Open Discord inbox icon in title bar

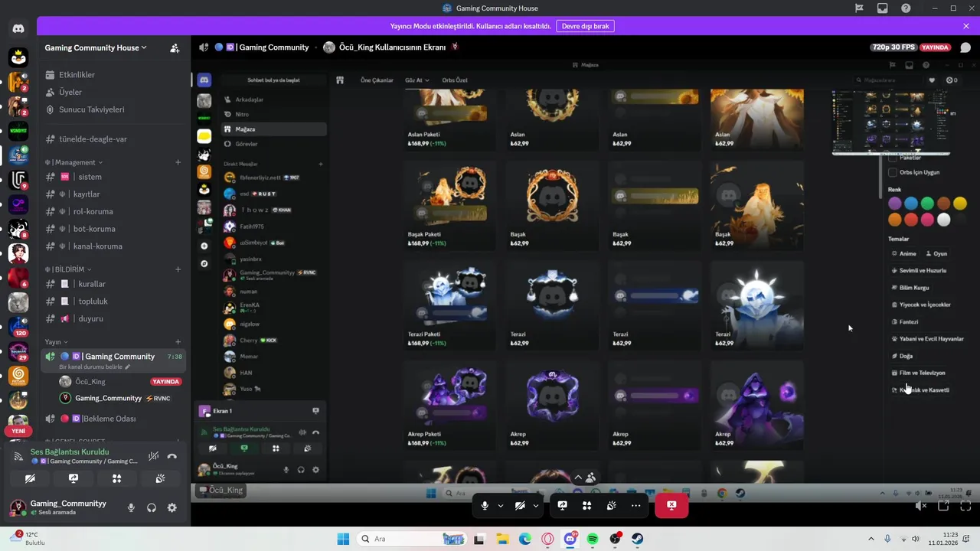(x=883, y=8)
